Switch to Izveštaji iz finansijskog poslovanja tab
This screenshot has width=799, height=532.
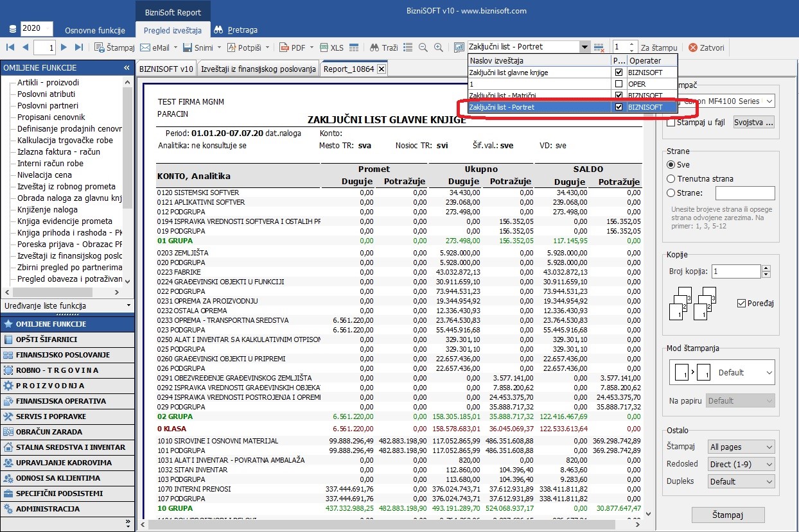258,69
